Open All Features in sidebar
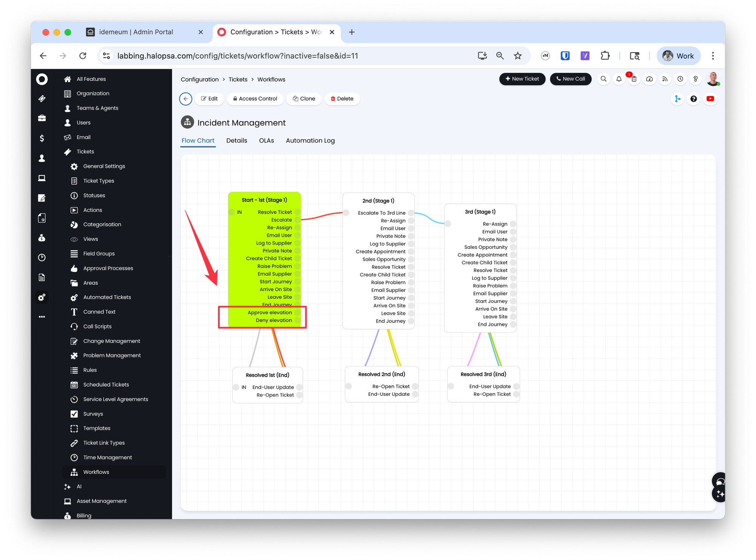 pyautogui.click(x=91, y=79)
